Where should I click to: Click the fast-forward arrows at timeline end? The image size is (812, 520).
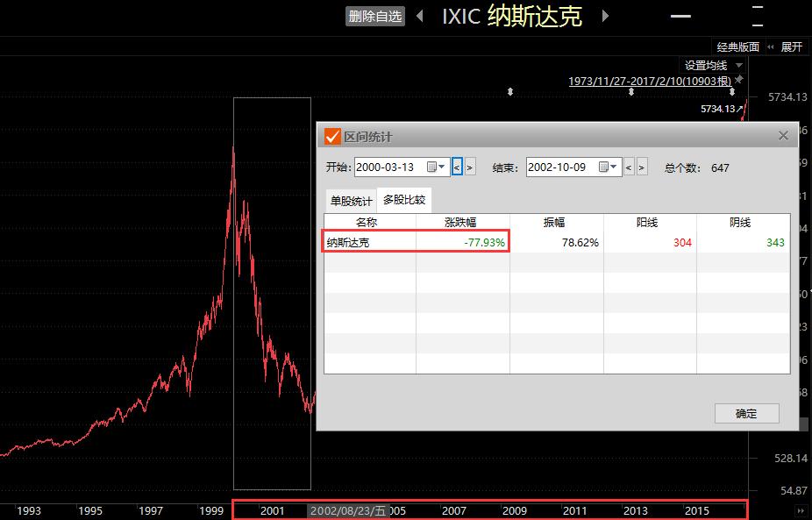[x=801, y=511]
